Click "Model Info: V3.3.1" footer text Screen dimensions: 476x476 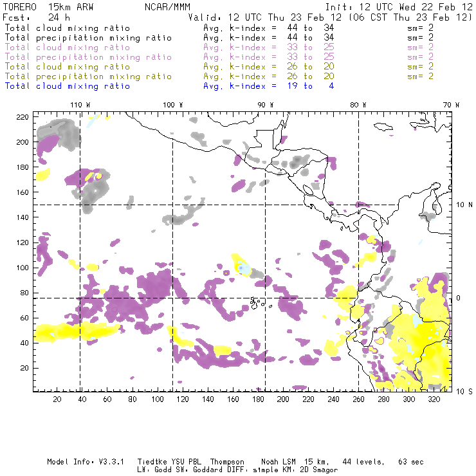[x=86, y=462]
